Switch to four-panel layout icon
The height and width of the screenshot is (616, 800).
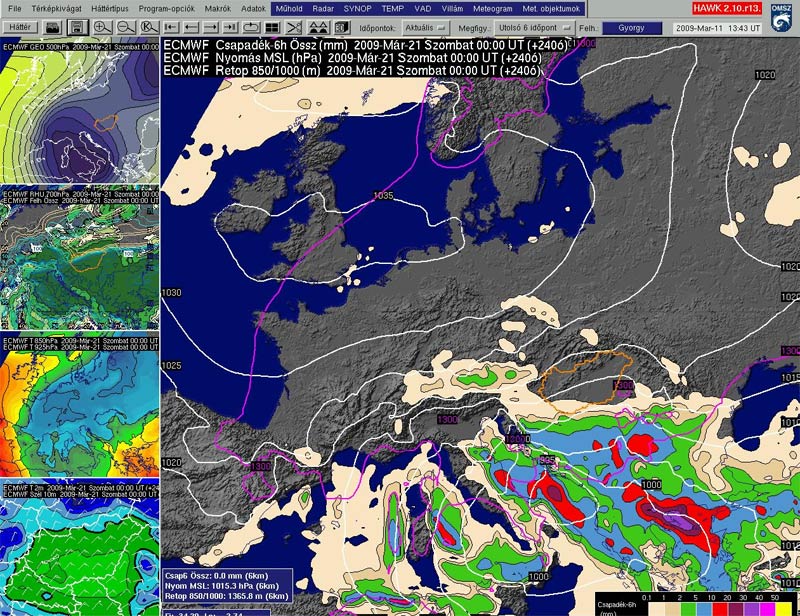(272, 27)
